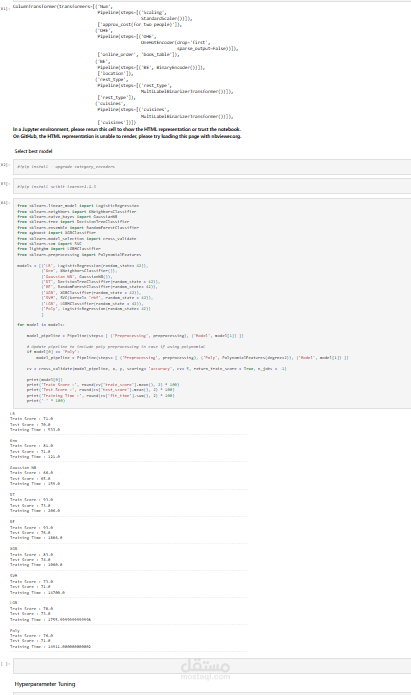
Task: Click the ['cuisines'] output line at the end
Action: click(117, 122)
